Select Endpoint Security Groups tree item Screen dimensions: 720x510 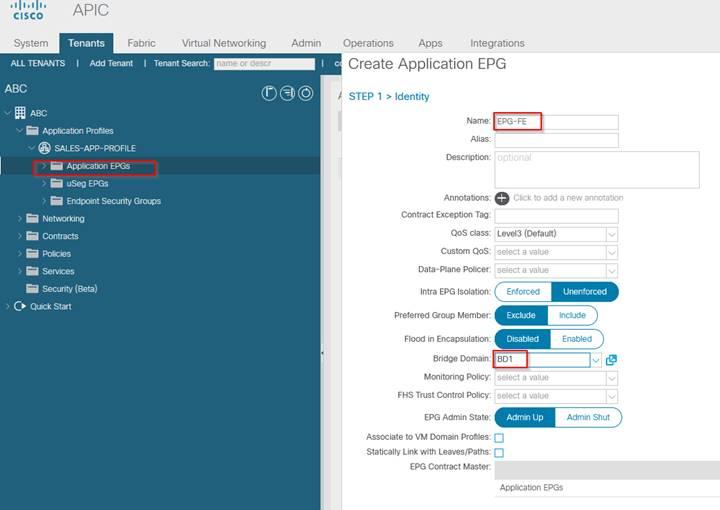[x=113, y=201]
